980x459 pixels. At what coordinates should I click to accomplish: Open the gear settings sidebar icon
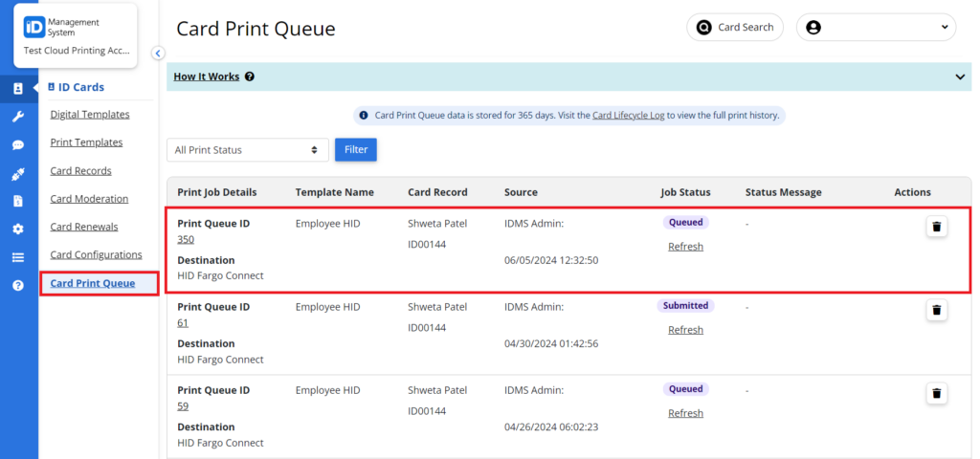click(18, 229)
